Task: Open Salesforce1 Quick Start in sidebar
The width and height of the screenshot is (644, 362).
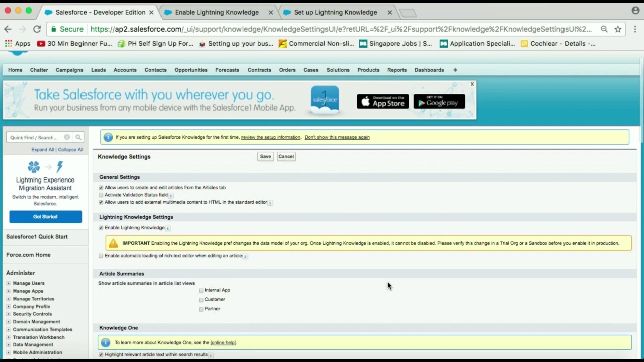Action: pos(37,237)
